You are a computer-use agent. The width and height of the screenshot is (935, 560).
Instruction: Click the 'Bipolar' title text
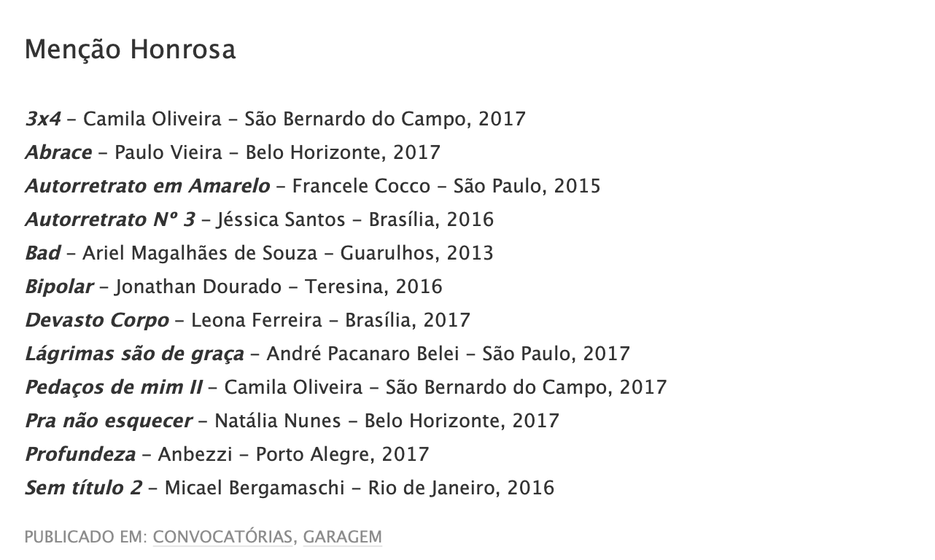59,287
